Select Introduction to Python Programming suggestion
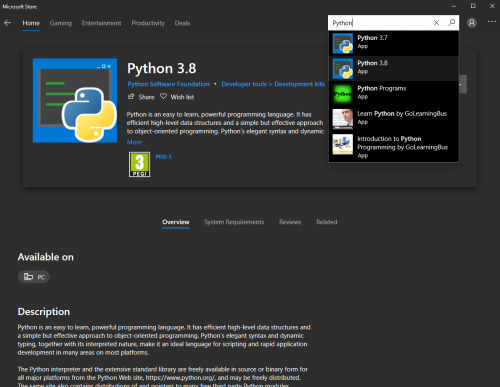This screenshot has width=500, height=387. pos(393,147)
